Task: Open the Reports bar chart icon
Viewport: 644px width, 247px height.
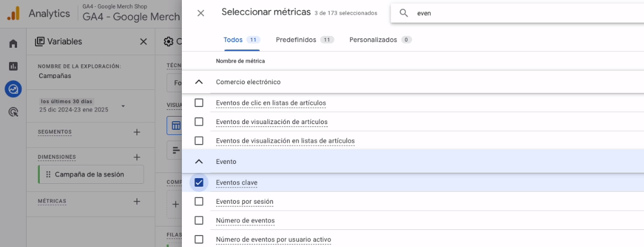Action: 13,66
